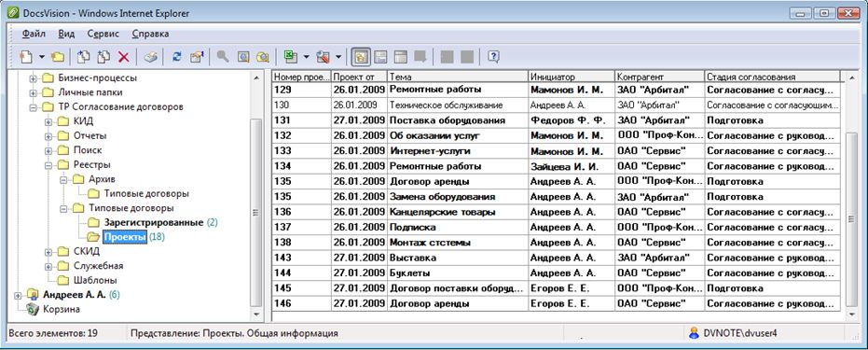Image resolution: width=868 pixels, height=350 pixels.
Task: Select Типовые договоры under Архив
Action: point(146,194)
